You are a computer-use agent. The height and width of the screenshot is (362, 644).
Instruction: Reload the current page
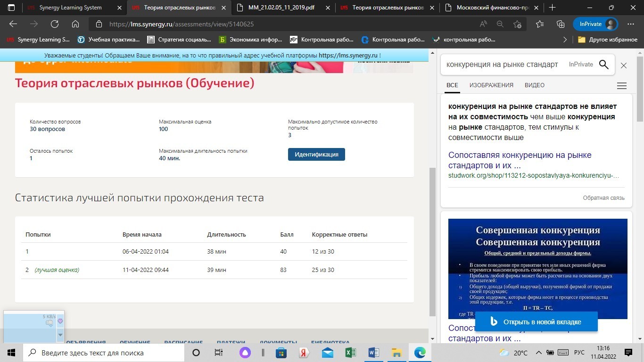pos(55,24)
